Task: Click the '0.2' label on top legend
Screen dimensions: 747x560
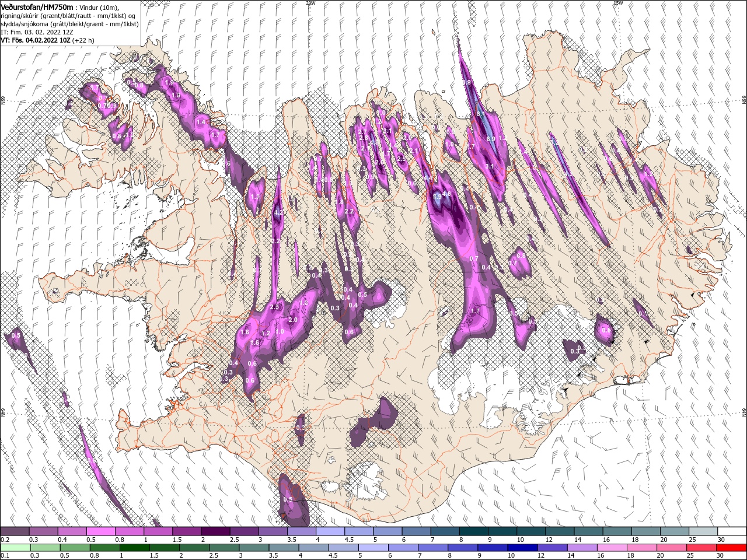Action: coord(5,540)
